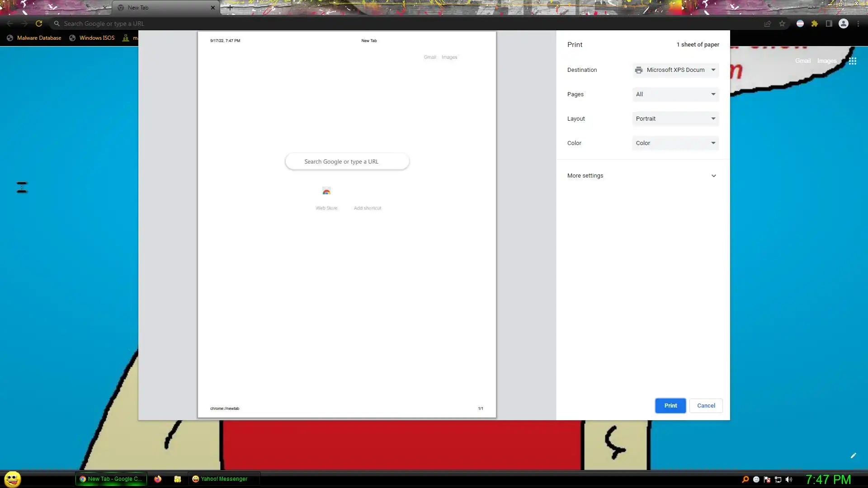Open the Layout dropdown showing Portrait
868x488 pixels.
point(675,119)
